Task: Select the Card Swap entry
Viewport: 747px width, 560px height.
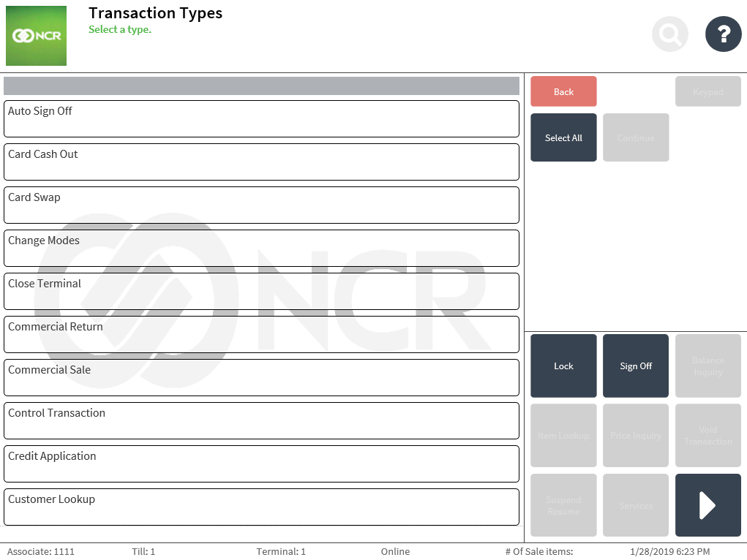Action: [x=261, y=205]
